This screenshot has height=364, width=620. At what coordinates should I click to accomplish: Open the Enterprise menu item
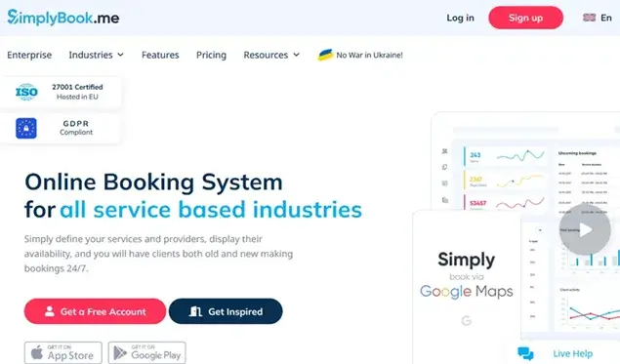click(29, 55)
